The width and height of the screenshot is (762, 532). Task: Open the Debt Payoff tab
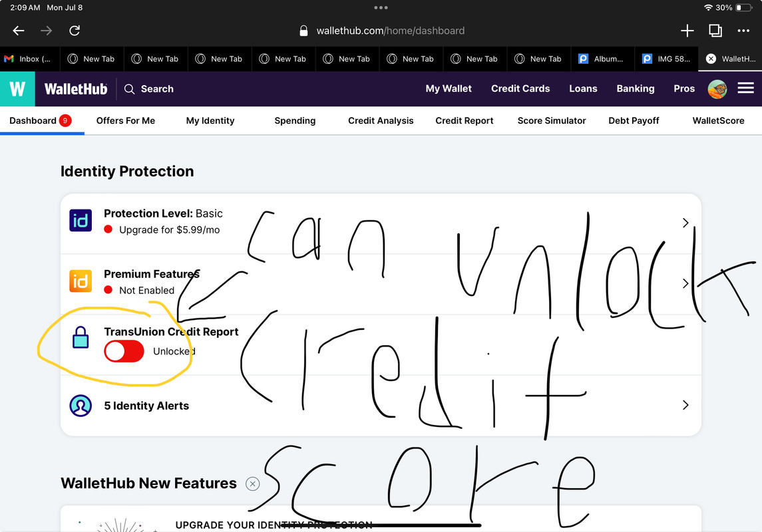[x=634, y=120]
